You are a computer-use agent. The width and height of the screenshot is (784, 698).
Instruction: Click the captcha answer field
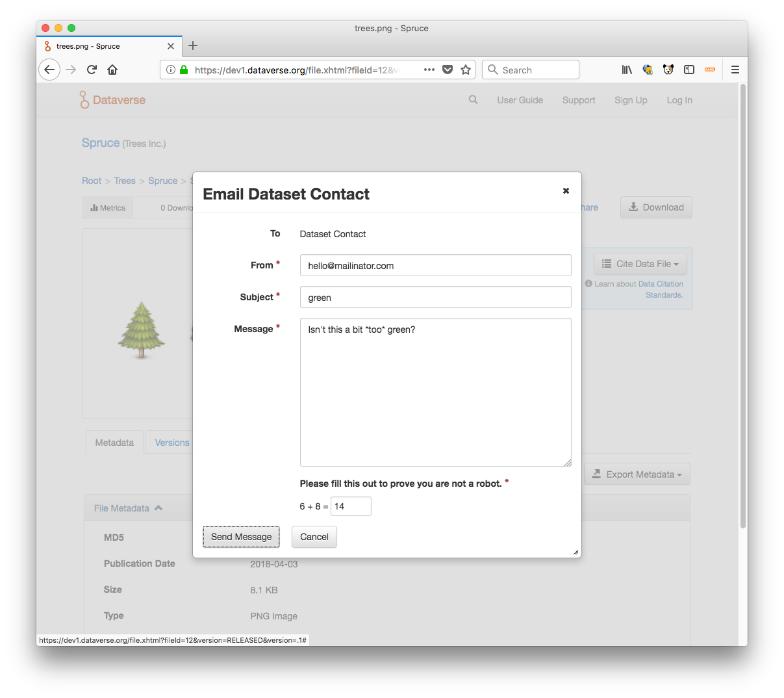[351, 506]
